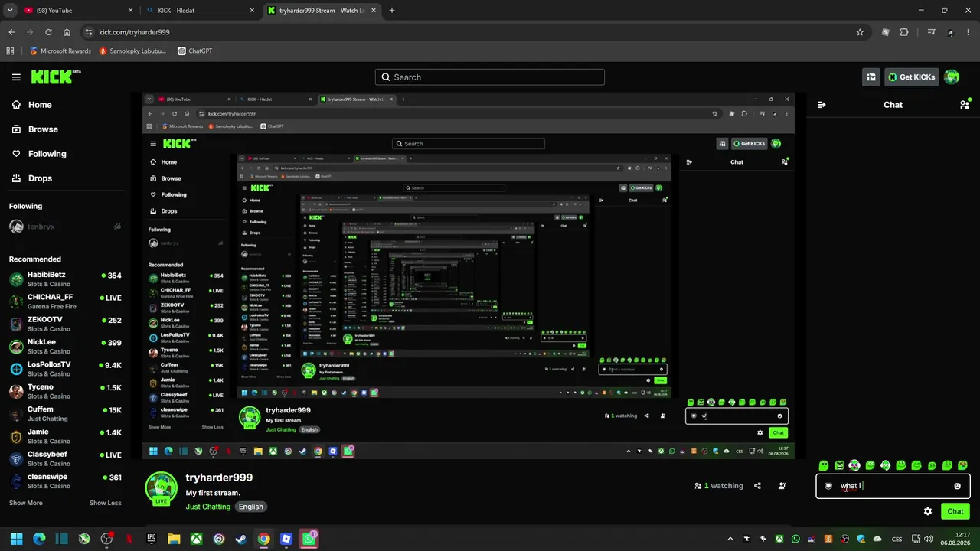
Task: Open the browser home page
Action: pos(67,32)
